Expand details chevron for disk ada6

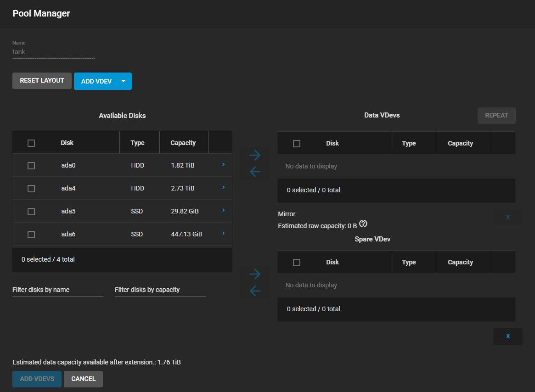[223, 233]
